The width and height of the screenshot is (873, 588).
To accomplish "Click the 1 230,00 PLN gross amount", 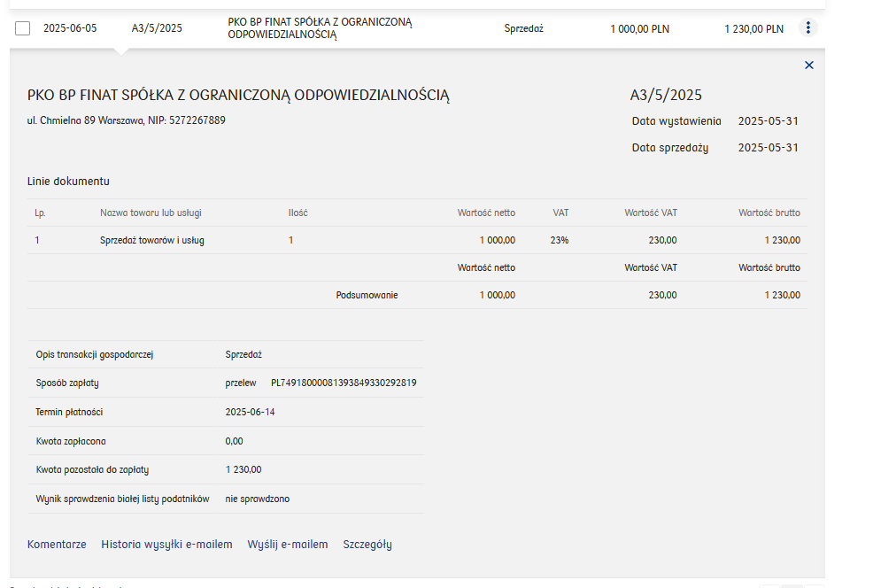I will point(753,28).
